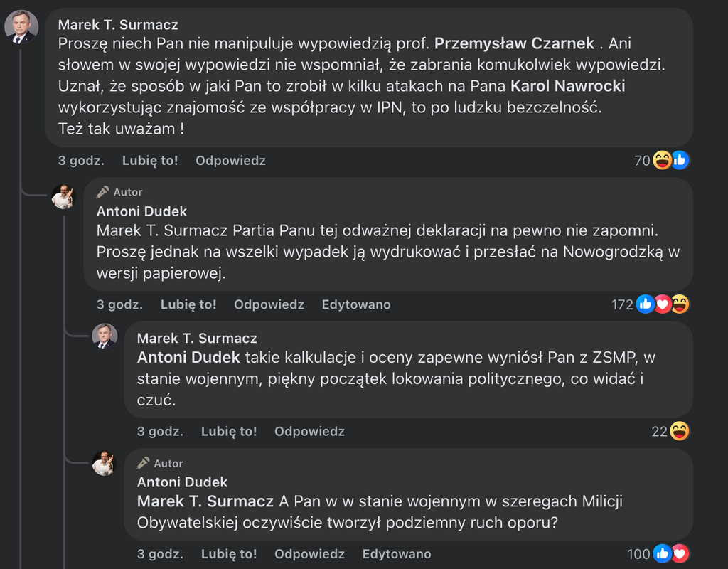Click Antoni Dudek's avatar on Milicji reply
Screen dimensions: 728x569
[x=105, y=464]
